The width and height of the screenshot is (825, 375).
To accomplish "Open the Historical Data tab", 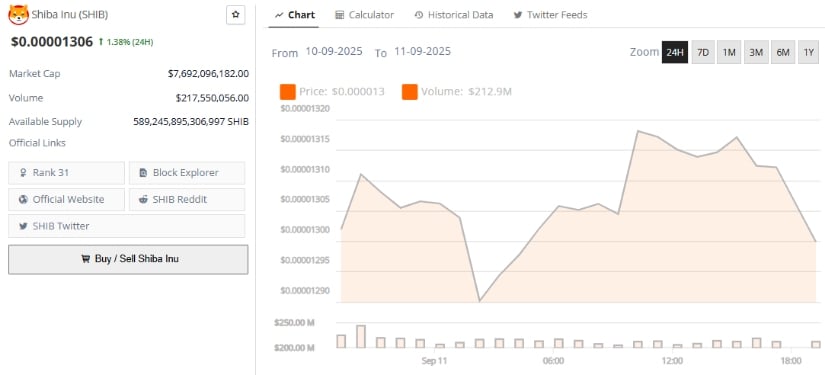I will [x=454, y=15].
